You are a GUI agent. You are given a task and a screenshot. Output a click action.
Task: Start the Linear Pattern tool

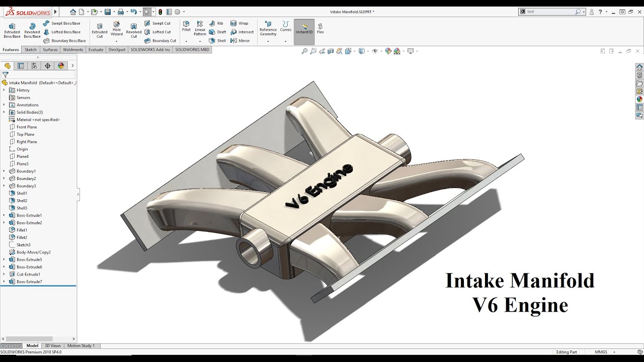coord(200,28)
